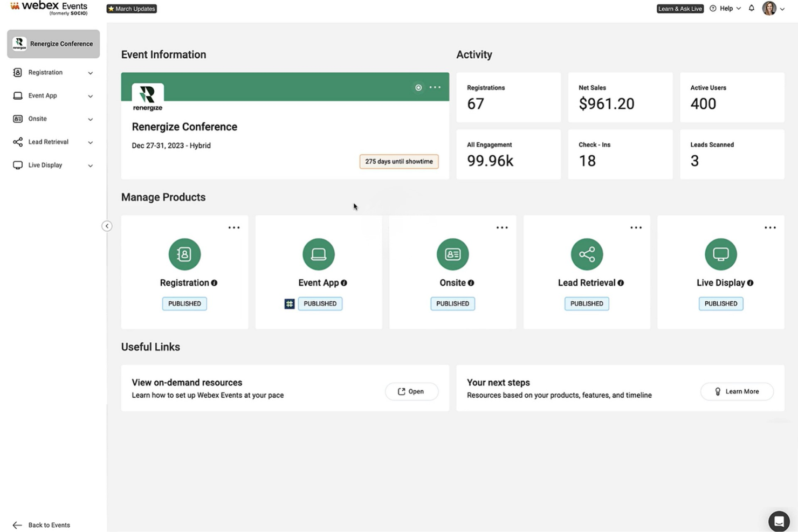Open the event banner three-dot menu
The height and width of the screenshot is (532, 798).
coord(435,87)
